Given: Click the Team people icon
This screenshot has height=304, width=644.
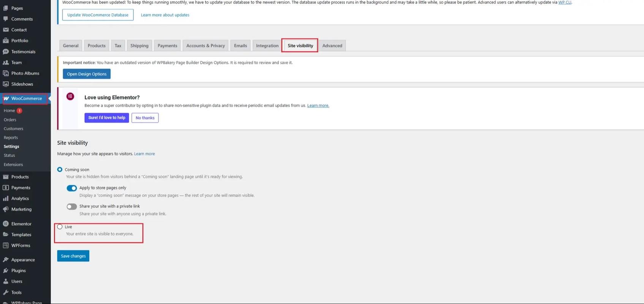Looking at the screenshot, I should point(6,62).
